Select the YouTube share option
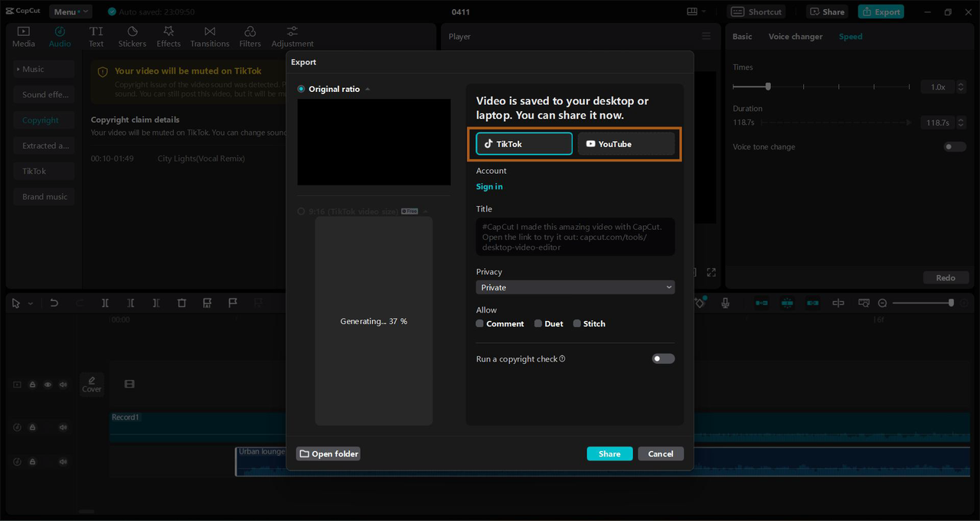980x521 pixels. (x=626, y=144)
